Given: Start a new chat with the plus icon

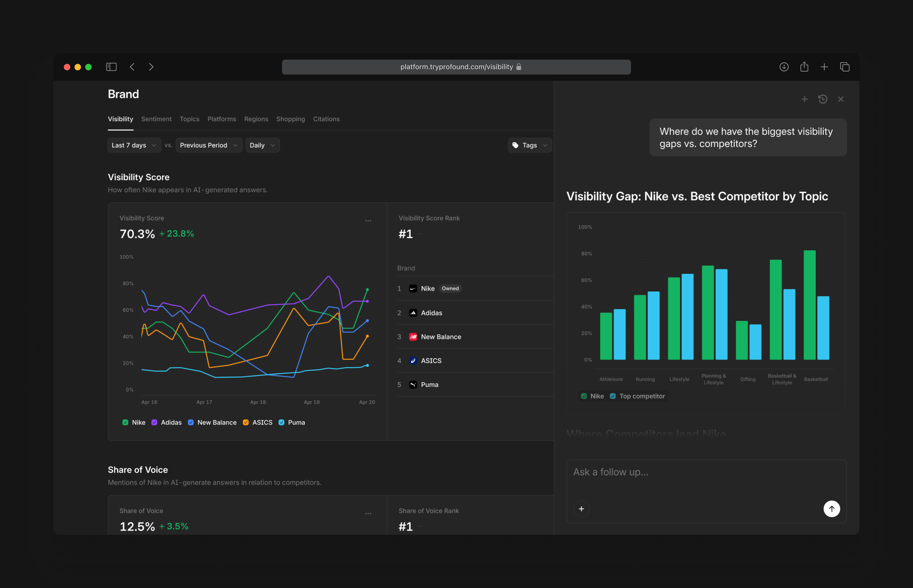Looking at the screenshot, I should [x=805, y=99].
